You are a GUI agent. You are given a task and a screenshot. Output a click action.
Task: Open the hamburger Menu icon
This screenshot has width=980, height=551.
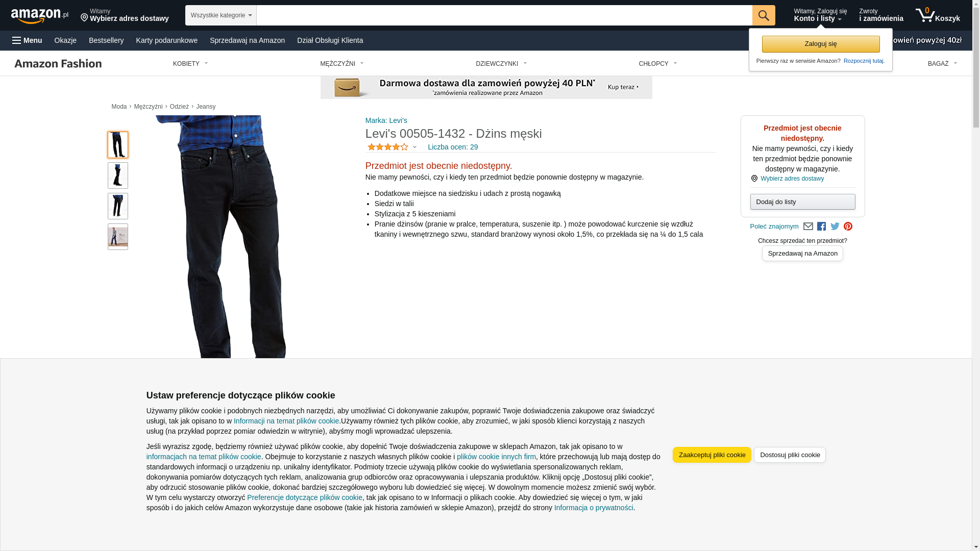click(x=27, y=40)
